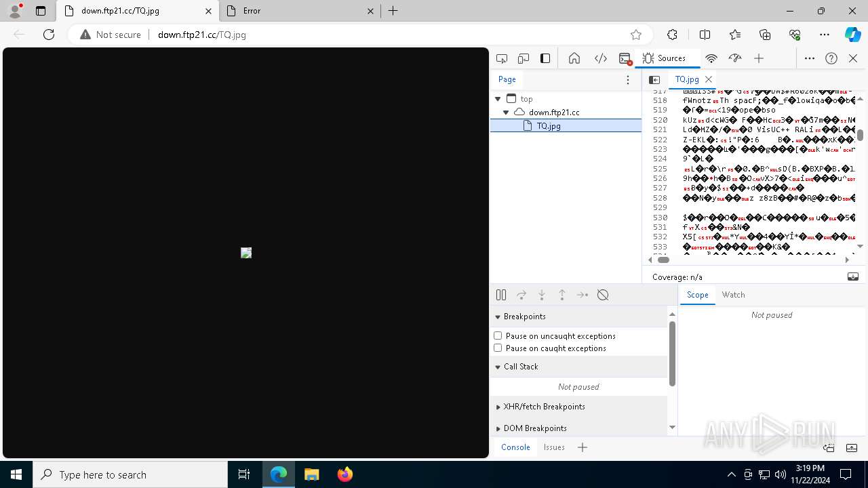868x488 pixels.
Task: Select the Page navigator tab
Action: coord(507,79)
